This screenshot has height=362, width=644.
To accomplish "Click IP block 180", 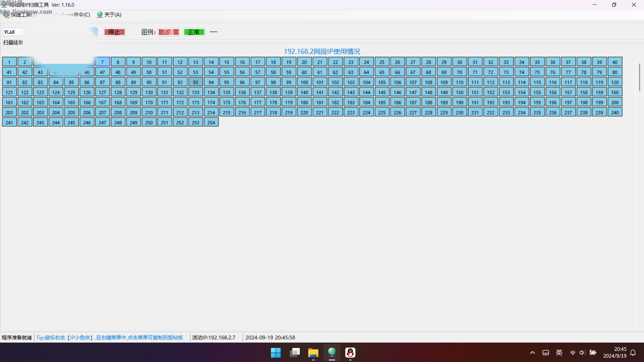I will 304,102.
